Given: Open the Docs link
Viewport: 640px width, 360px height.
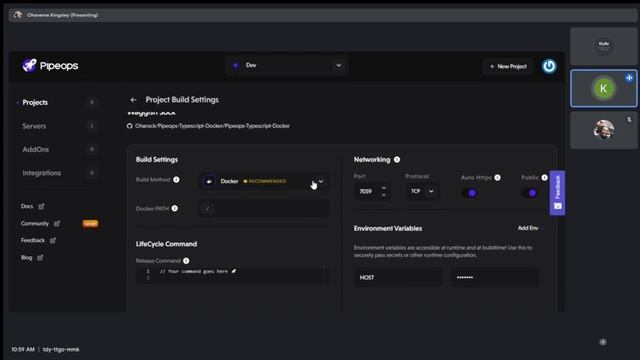Looking at the screenshot, I should (x=27, y=206).
